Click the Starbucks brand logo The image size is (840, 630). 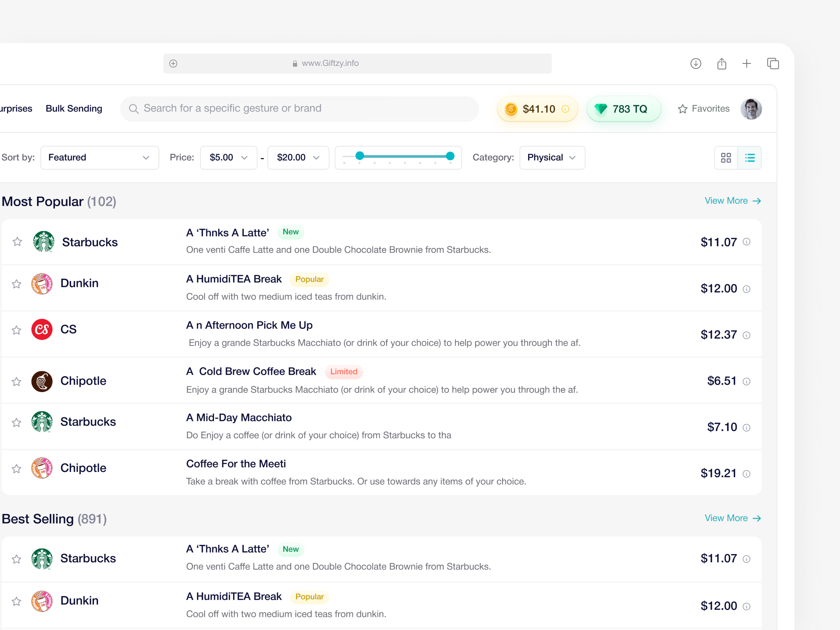point(43,241)
